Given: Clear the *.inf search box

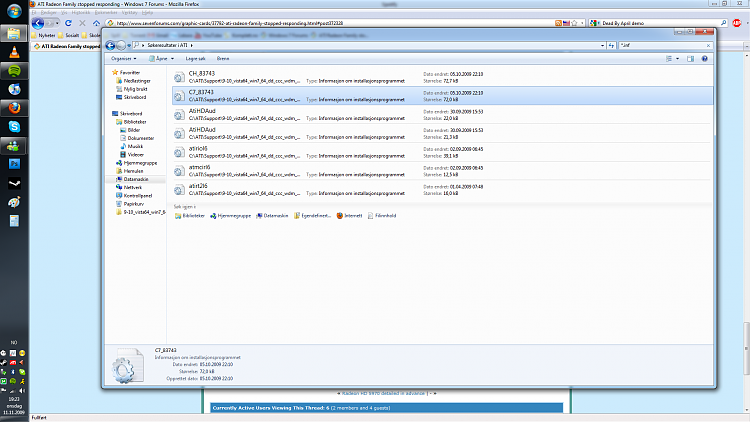Looking at the screenshot, I should point(708,45).
